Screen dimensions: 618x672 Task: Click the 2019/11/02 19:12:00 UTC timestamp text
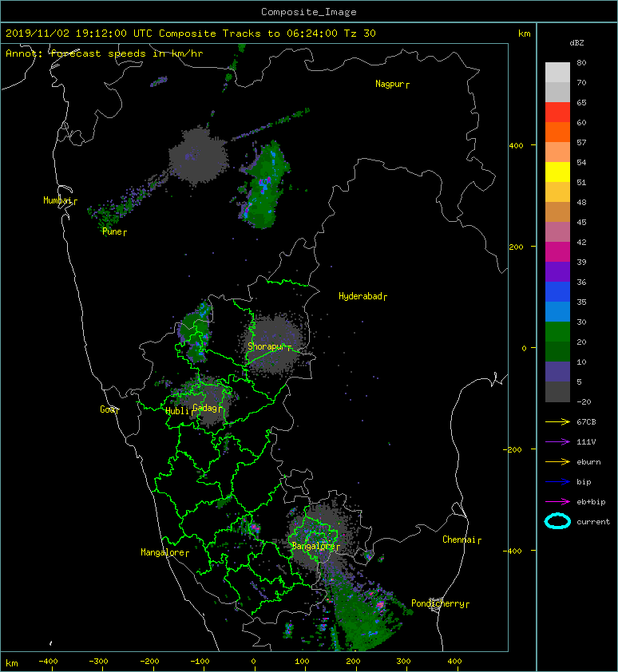(x=79, y=34)
